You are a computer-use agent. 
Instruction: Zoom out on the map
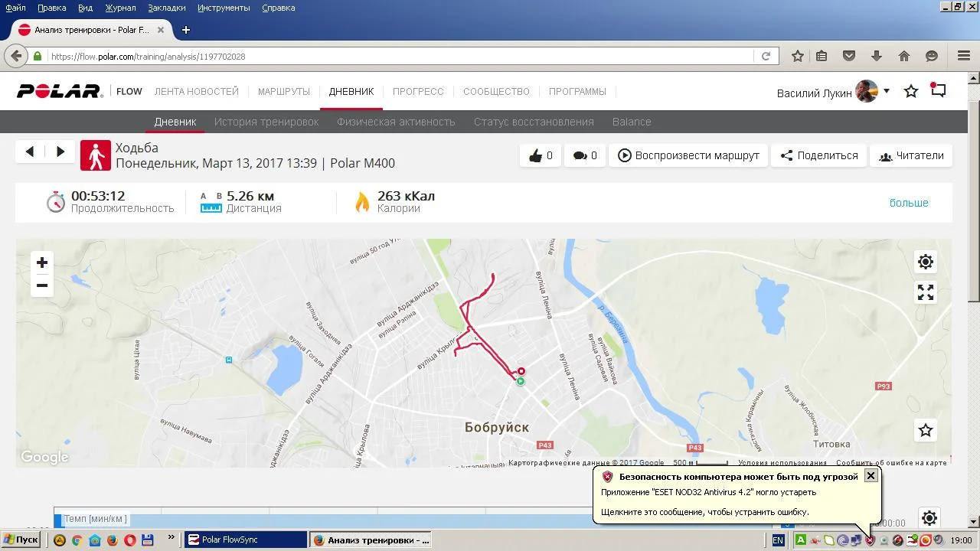coord(42,285)
